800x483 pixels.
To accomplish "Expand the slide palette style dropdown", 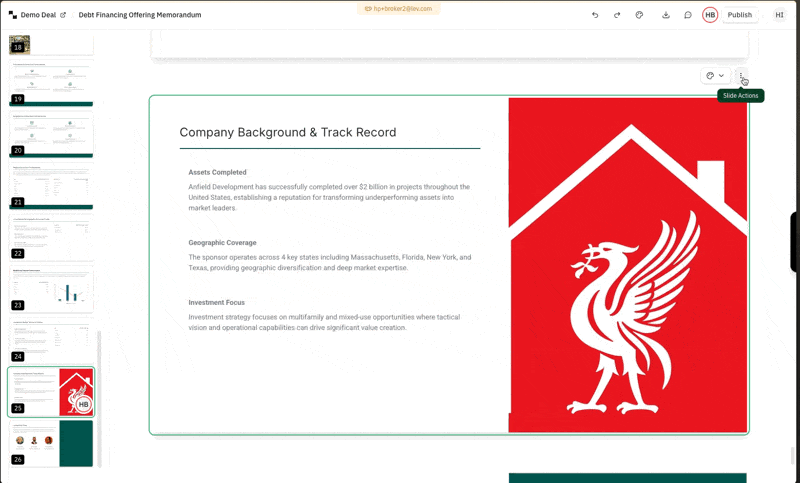I will tap(715, 76).
